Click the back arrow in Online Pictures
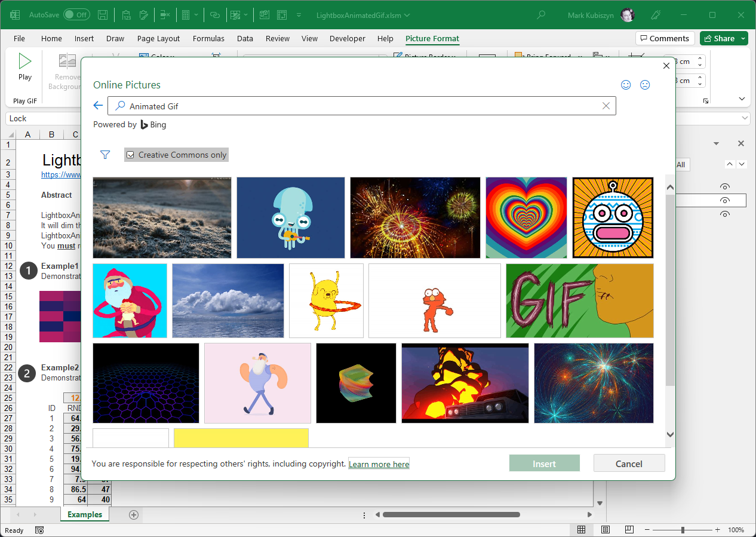The width and height of the screenshot is (756, 537). [x=99, y=106]
